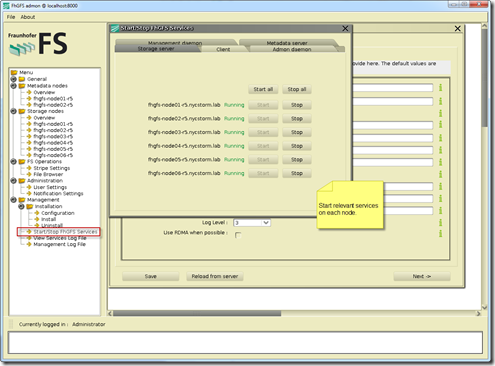Screen dimensions: 495x366
Task: Click the first configuration input field
Action: click(x=393, y=88)
